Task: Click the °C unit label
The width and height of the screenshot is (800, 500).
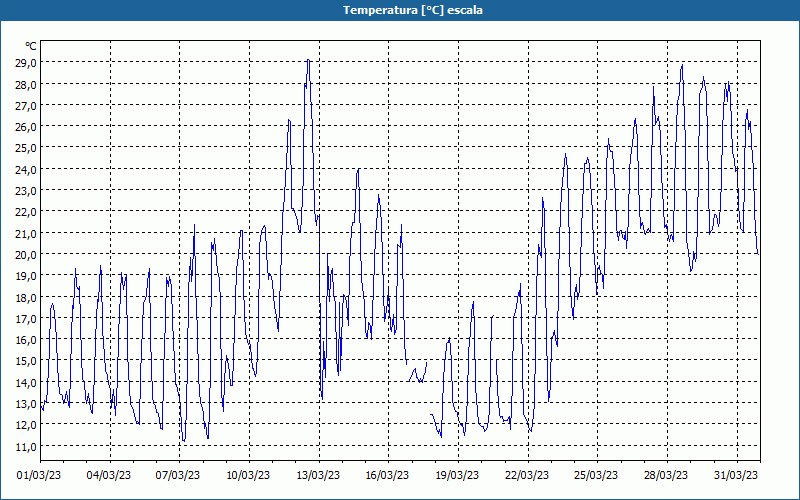Action: point(31,46)
